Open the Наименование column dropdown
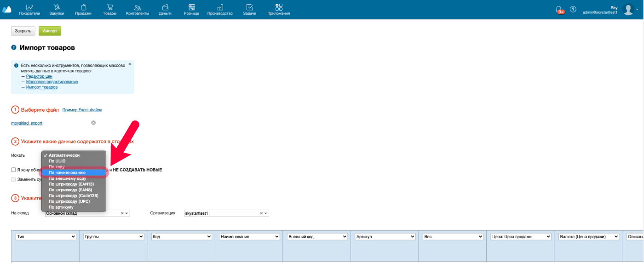This screenshot has width=644, height=263. coord(250,236)
